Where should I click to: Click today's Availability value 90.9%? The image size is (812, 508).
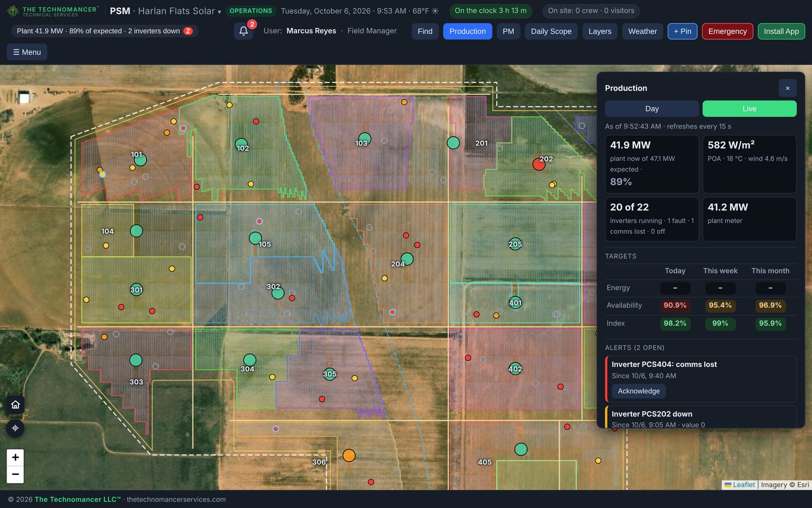click(x=675, y=305)
